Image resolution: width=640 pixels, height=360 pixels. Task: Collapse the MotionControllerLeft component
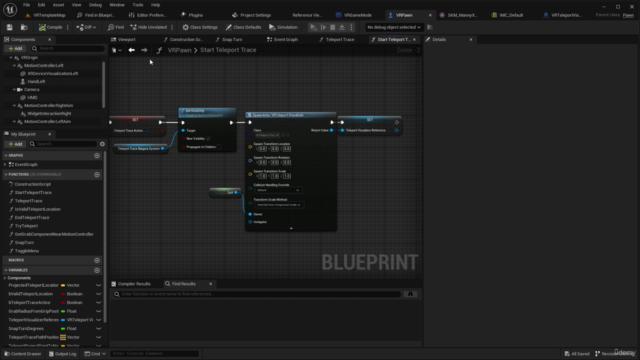tap(14, 66)
